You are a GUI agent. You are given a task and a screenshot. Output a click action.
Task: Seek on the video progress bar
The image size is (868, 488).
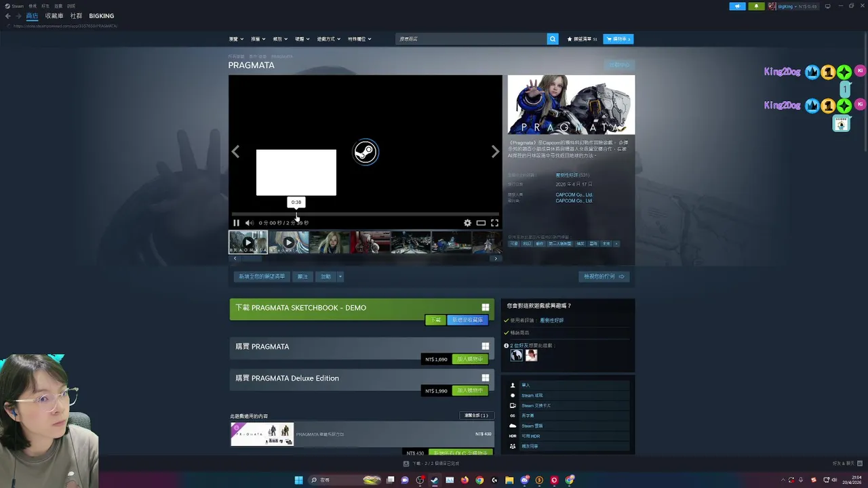click(365, 214)
